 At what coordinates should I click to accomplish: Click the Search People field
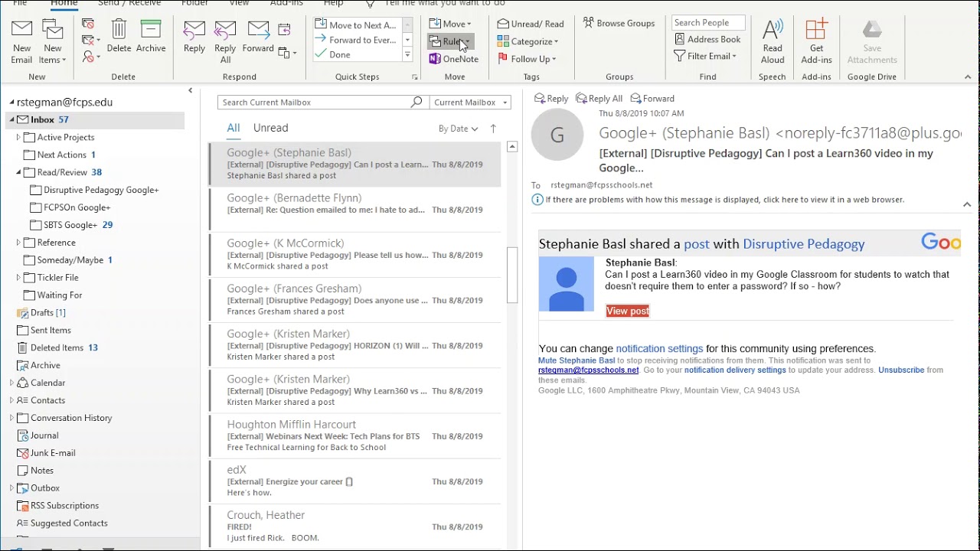(x=708, y=22)
